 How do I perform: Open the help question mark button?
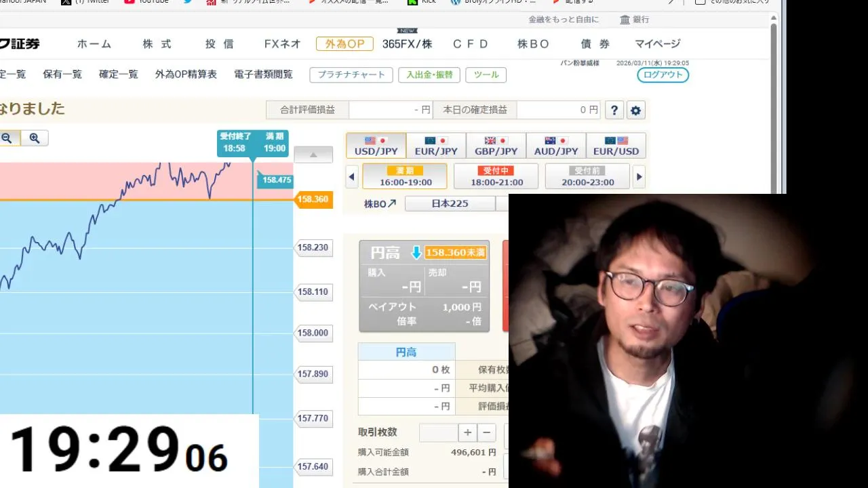[x=614, y=110]
